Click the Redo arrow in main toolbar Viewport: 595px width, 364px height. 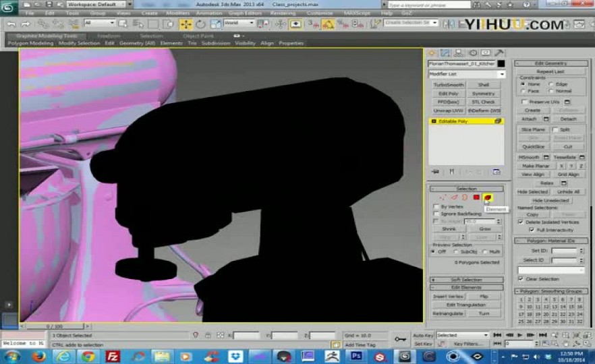[x=25, y=24]
